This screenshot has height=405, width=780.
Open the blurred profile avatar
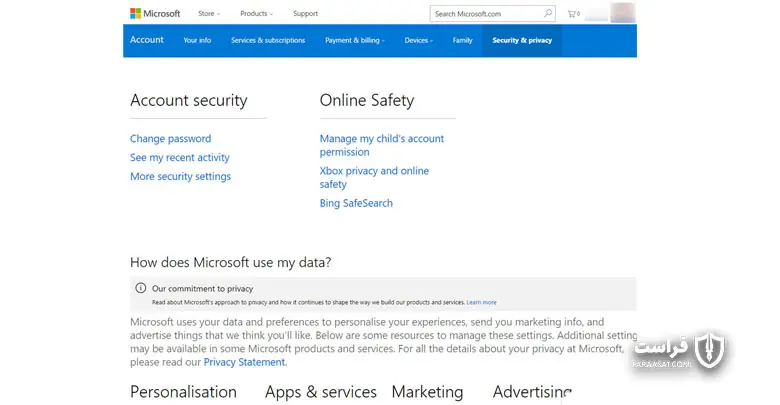pos(622,12)
